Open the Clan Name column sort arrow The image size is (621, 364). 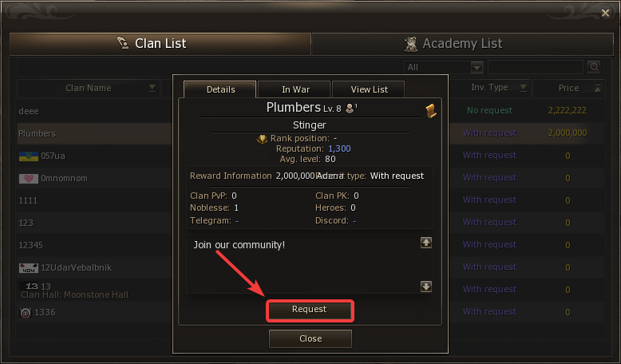click(152, 88)
